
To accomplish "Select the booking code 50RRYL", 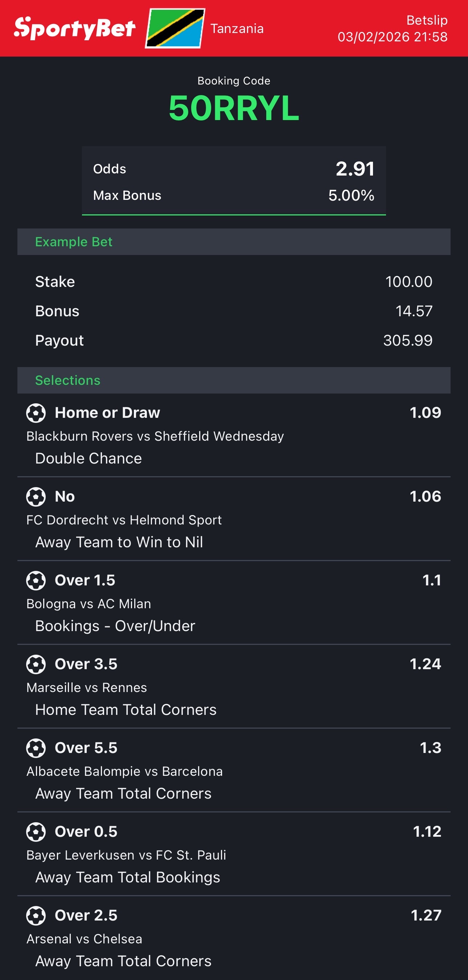I will tap(234, 108).
